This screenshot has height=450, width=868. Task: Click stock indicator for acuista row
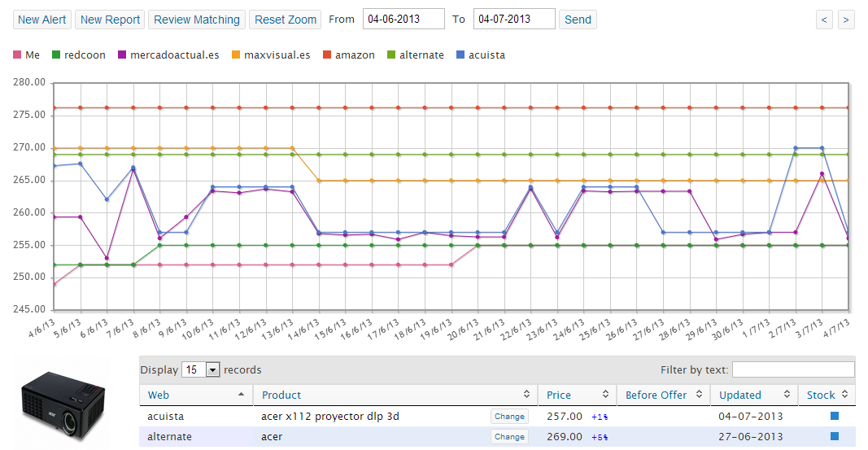[x=835, y=416]
